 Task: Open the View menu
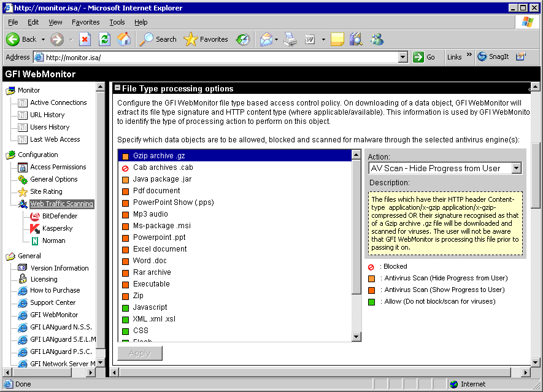55,22
